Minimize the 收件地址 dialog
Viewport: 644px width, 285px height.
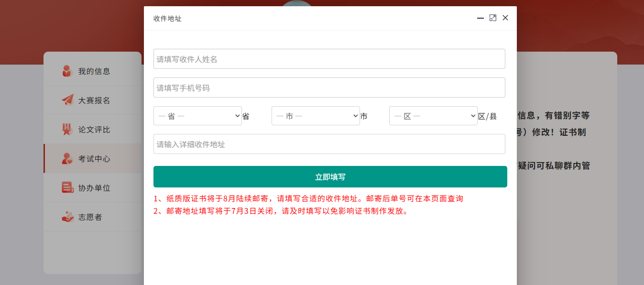pyautogui.click(x=480, y=18)
